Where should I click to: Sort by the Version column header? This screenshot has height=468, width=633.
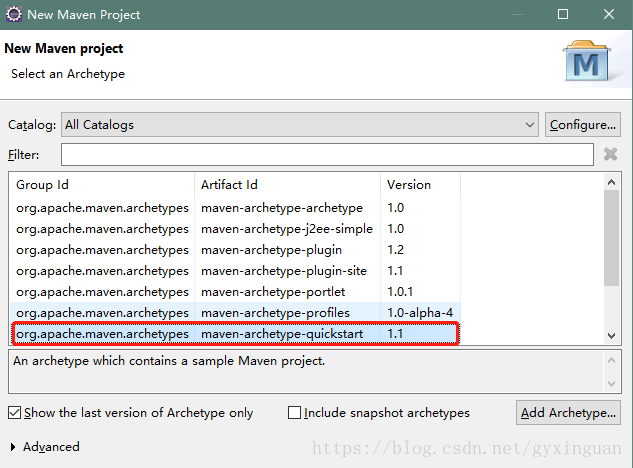pyautogui.click(x=420, y=185)
